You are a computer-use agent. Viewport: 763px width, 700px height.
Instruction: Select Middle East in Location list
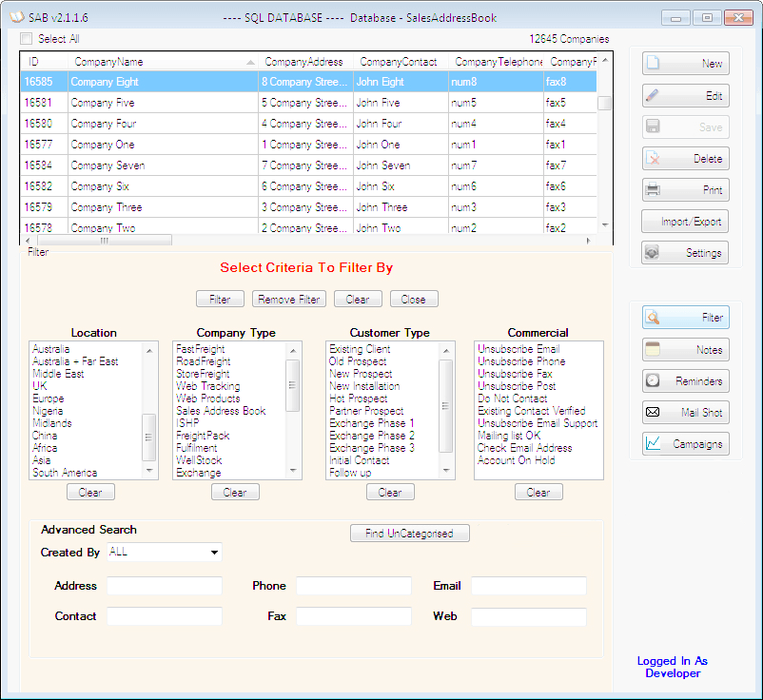(58, 374)
